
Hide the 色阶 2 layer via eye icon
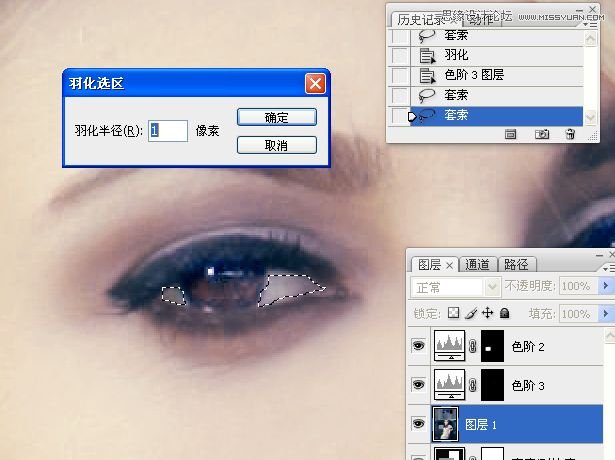[x=418, y=347]
